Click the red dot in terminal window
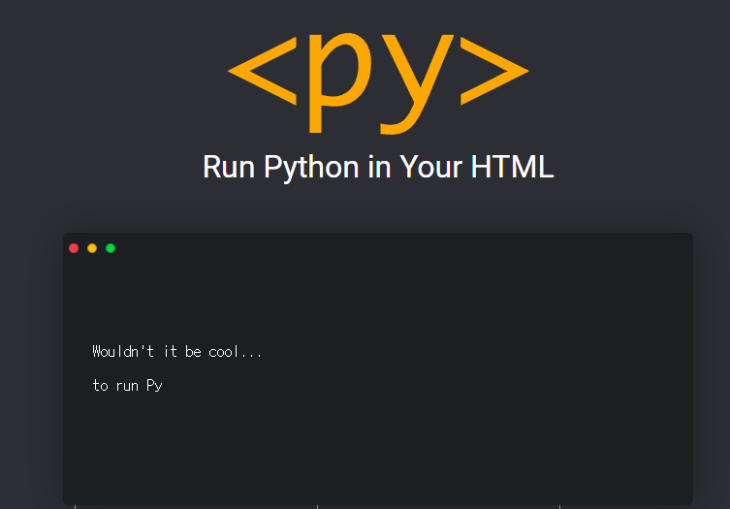Viewport: 730px width, 509px height. [74, 248]
